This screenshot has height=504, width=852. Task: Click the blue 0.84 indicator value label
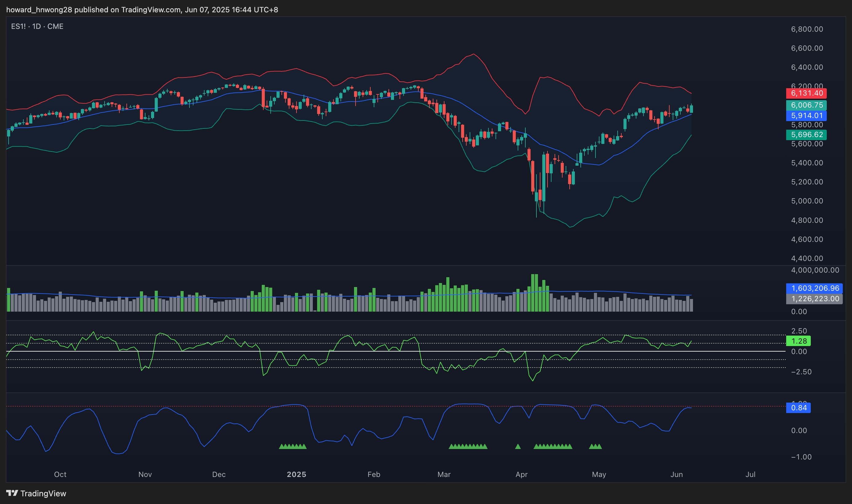(x=798, y=408)
